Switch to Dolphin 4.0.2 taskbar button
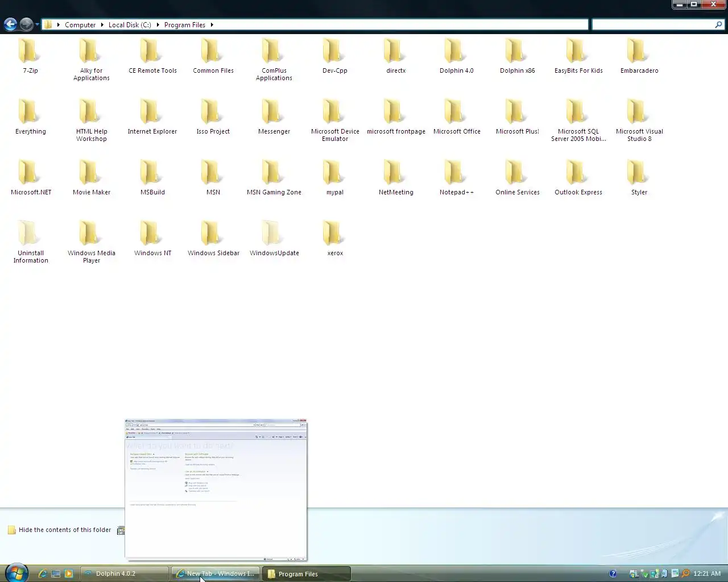Screen dimensions: 728x582 [x=125, y=573]
